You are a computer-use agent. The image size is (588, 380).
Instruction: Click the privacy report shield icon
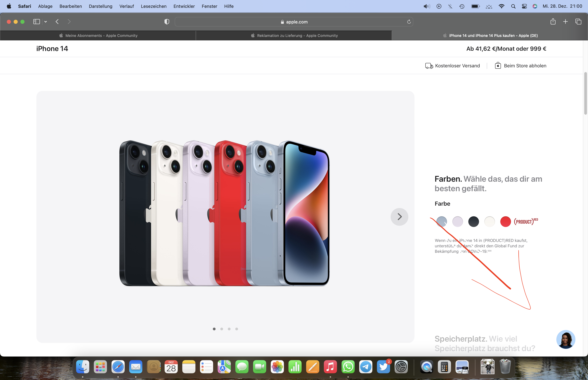pyautogui.click(x=167, y=22)
